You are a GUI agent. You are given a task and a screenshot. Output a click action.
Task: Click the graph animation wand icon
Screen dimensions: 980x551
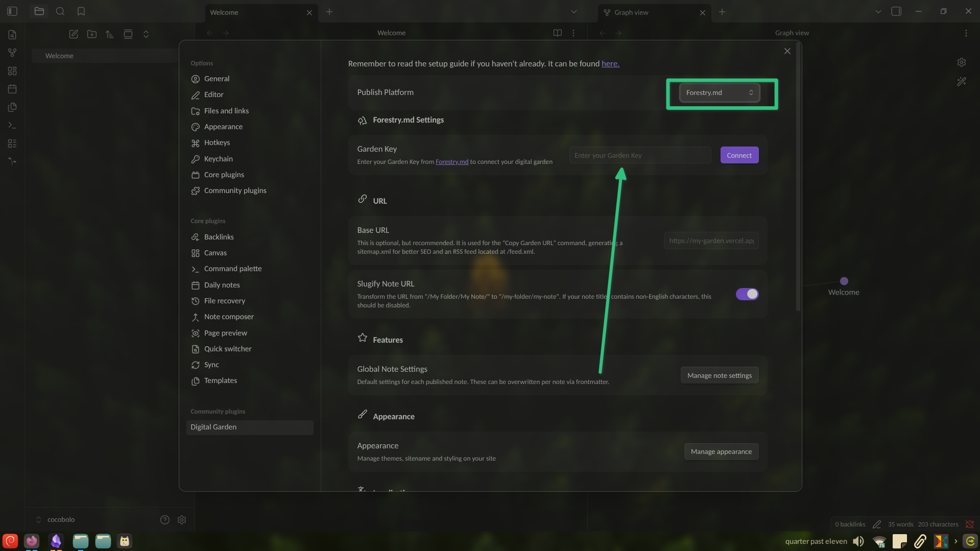962,82
